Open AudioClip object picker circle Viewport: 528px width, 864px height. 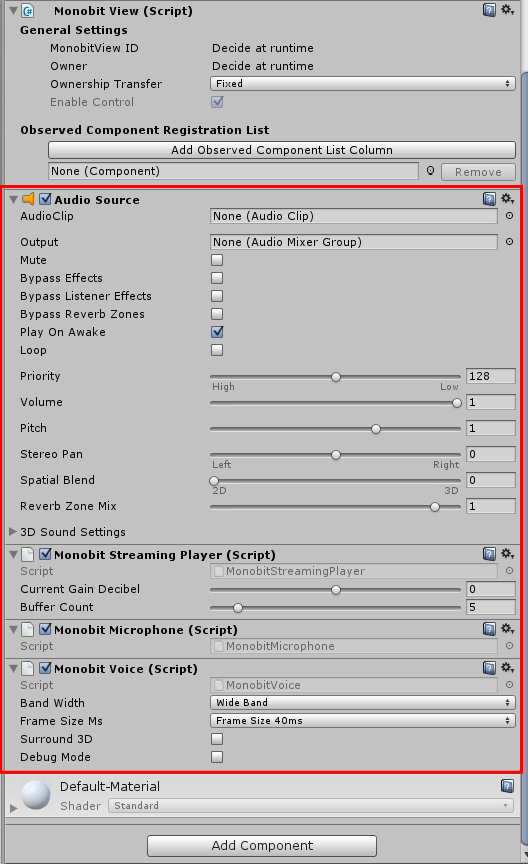509,216
